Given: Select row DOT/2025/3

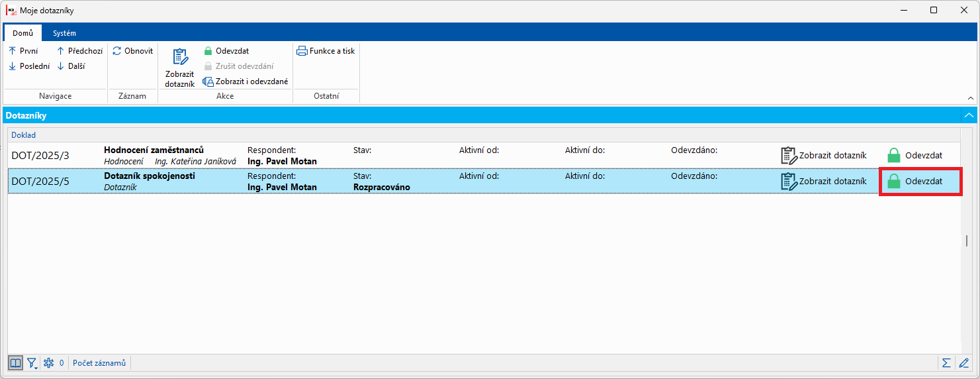Looking at the screenshot, I should [484, 156].
